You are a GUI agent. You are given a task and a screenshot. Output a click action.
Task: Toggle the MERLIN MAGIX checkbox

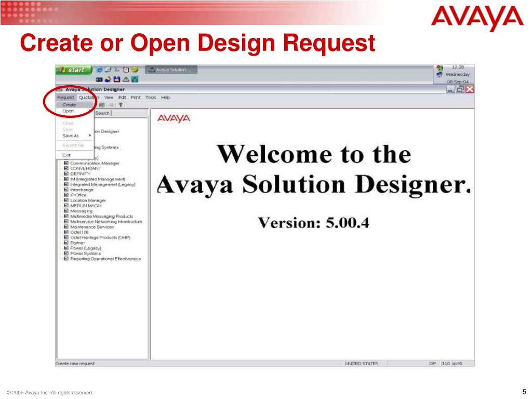66,206
